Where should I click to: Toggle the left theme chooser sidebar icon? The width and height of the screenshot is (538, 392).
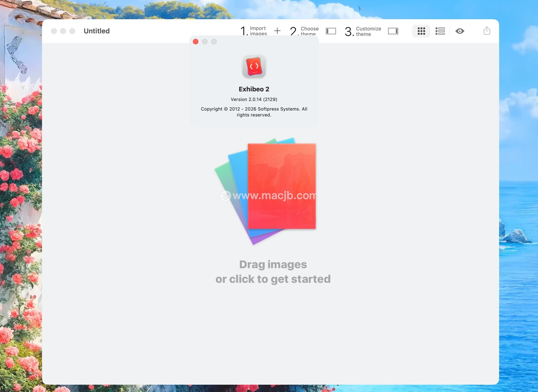331,31
